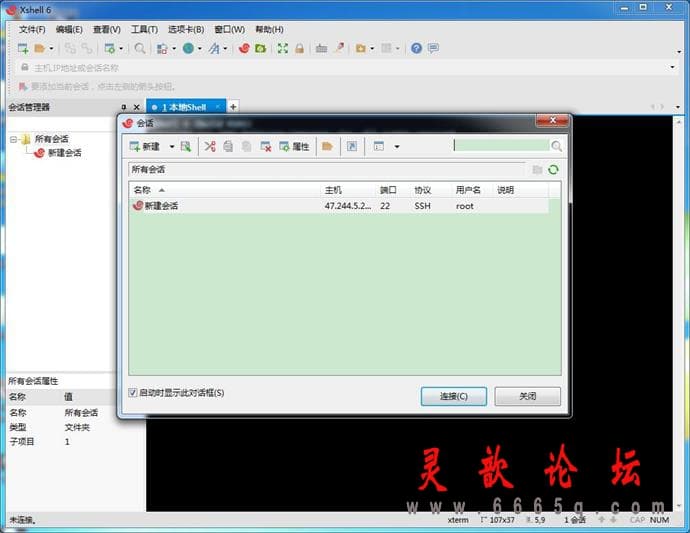
Task: Click the 连接(C) button
Action: click(454, 397)
